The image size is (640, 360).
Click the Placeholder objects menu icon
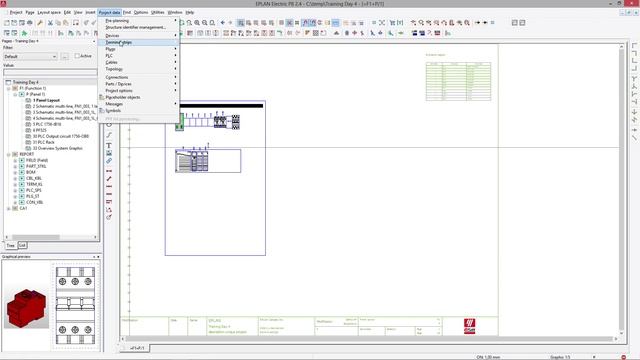[x=102, y=97]
